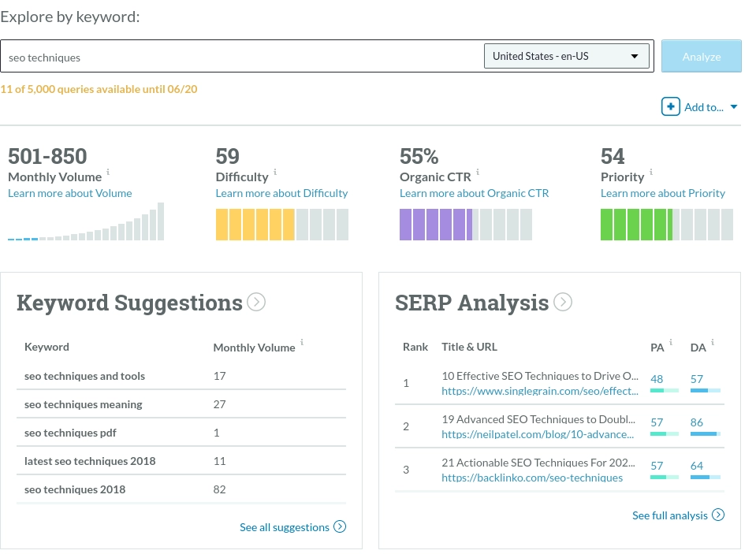This screenshot has width=756, height=554.
Task: Click the Keyword column header
Action: click(x=47, y=348)
